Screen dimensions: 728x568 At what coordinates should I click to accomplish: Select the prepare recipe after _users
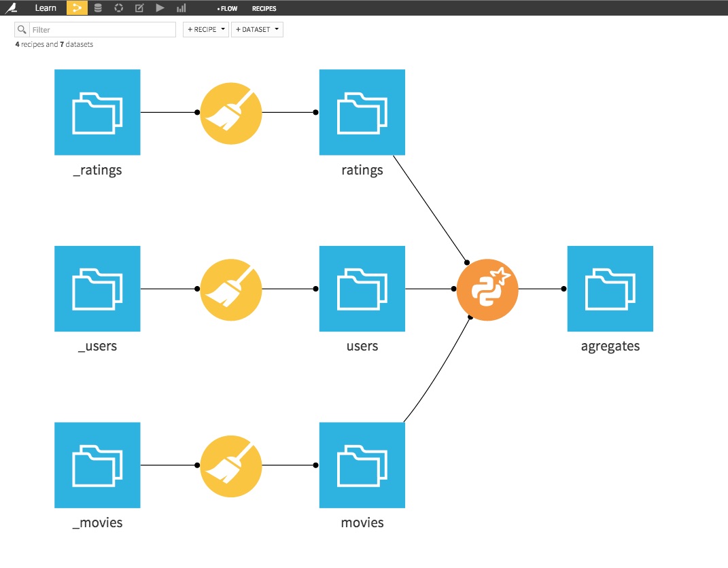click(x=230, y=289)
